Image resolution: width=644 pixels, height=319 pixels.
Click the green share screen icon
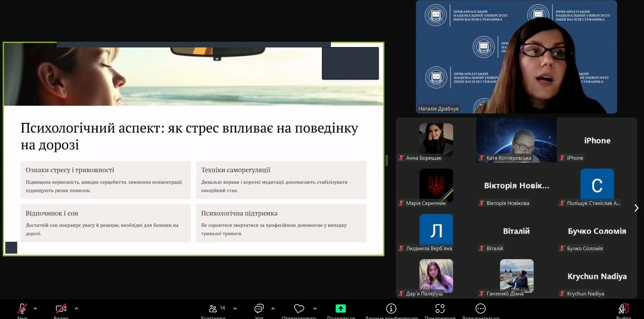341,309
